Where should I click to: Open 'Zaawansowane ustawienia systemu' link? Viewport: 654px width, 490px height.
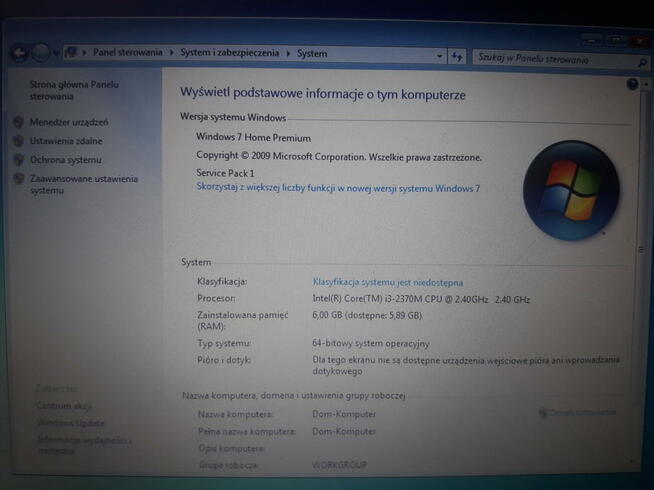(x=83, y=185)
